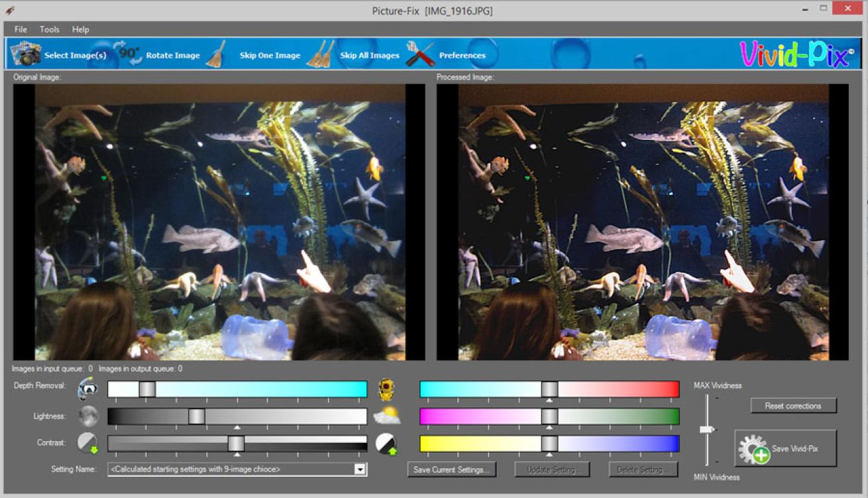Click the Rotate Image 90° icon
The image size is (868, 498).
click(129, 53)
